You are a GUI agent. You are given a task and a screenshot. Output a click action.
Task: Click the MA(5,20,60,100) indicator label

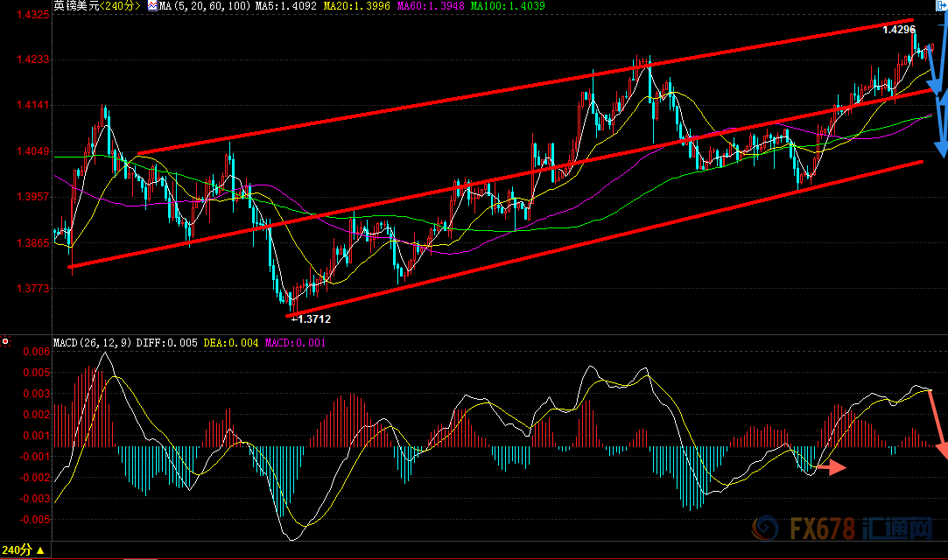[x=205, y=6]
